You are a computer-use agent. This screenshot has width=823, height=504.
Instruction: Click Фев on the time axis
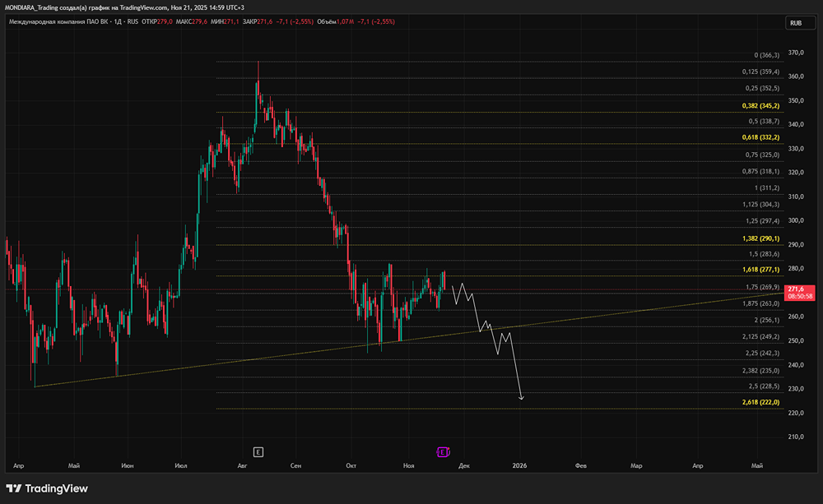click(x=580, y=465)
